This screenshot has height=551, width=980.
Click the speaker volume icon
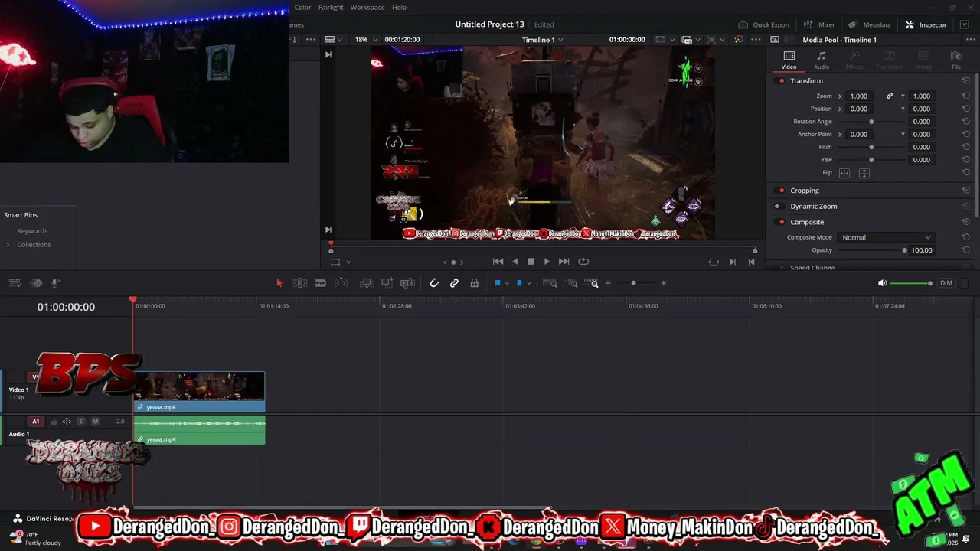coord(882,283)
